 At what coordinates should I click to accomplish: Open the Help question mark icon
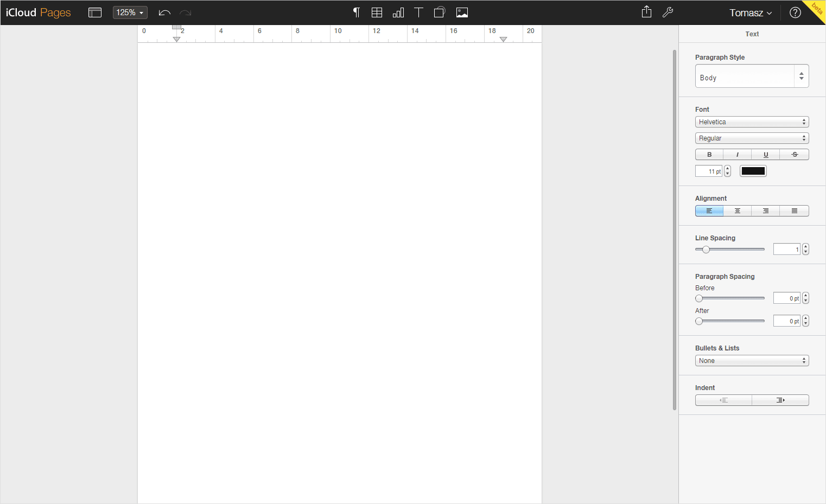pos(795,12)
